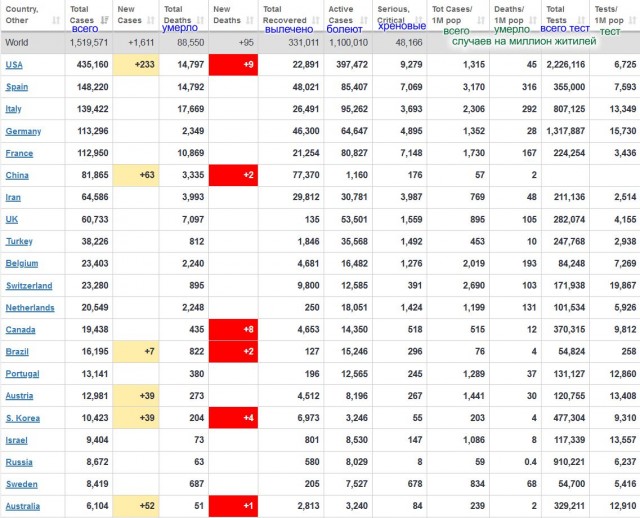The height and width of the screenshot is (518, 640).
Task: Sort by Total Deaths sort arrows
Action: coord(200,20)
